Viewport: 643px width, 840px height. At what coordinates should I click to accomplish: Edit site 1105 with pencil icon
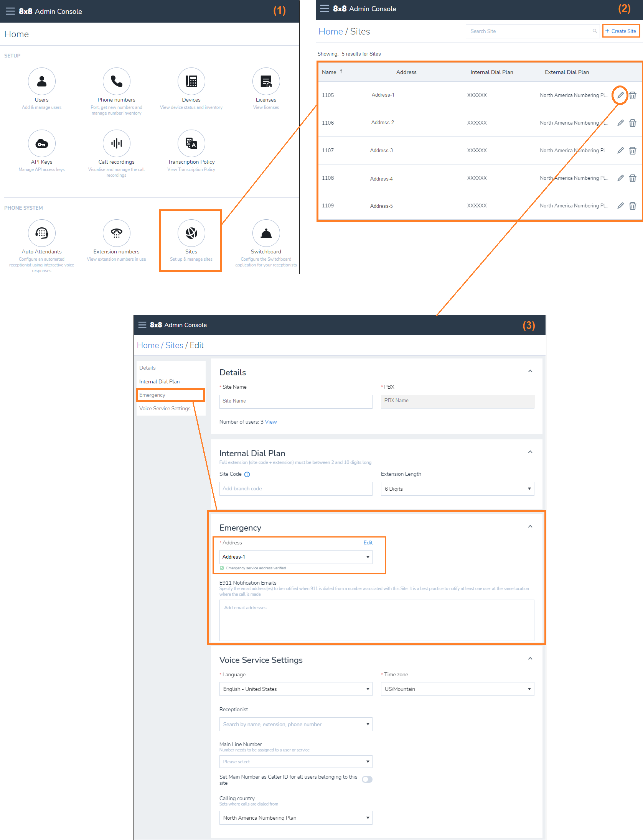tap(620, 95)
